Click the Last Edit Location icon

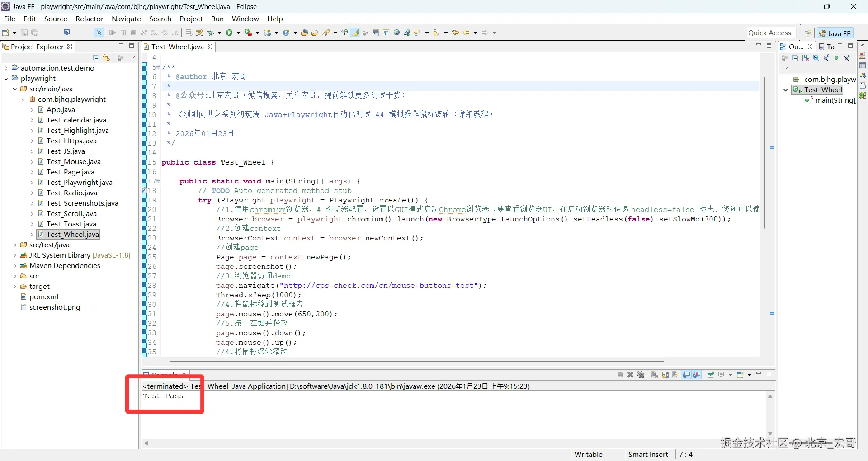pyautogui.click(x=455, y=33)
